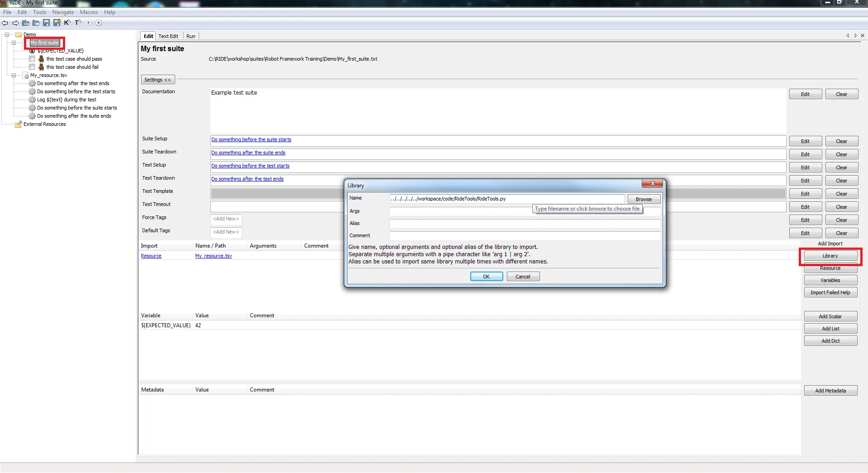Click the Save All toolbar icon
The width and height of the screenshot is (868, 473).
coord(57,23)
